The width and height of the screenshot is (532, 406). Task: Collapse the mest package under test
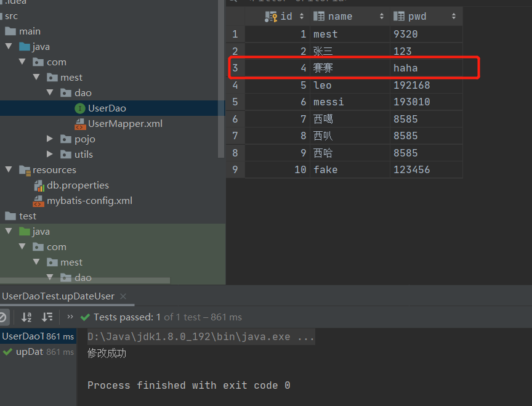point(36,262)
